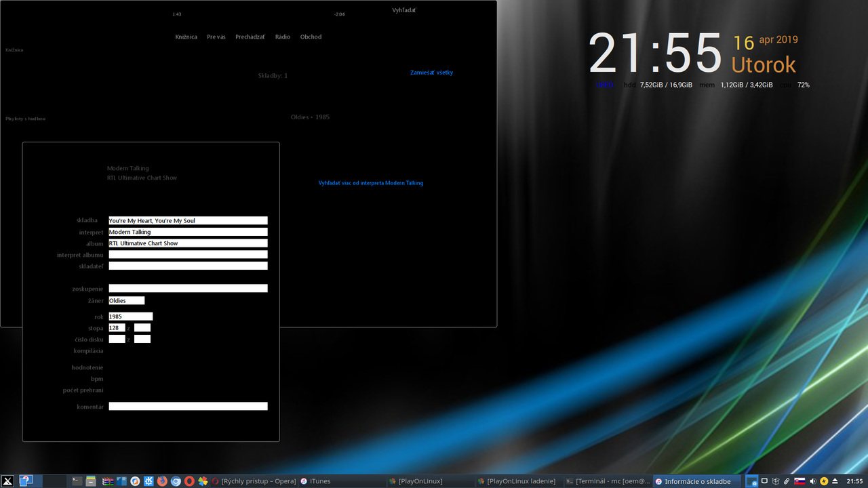
Task: Open the X start menu button
Action: click(8, 481)
